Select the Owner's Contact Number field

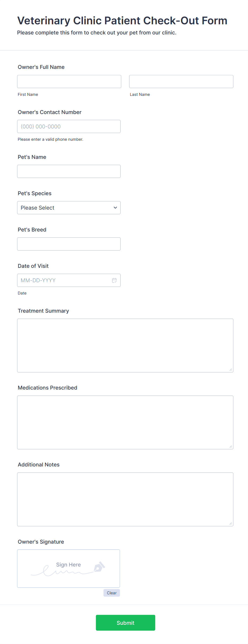69,126
